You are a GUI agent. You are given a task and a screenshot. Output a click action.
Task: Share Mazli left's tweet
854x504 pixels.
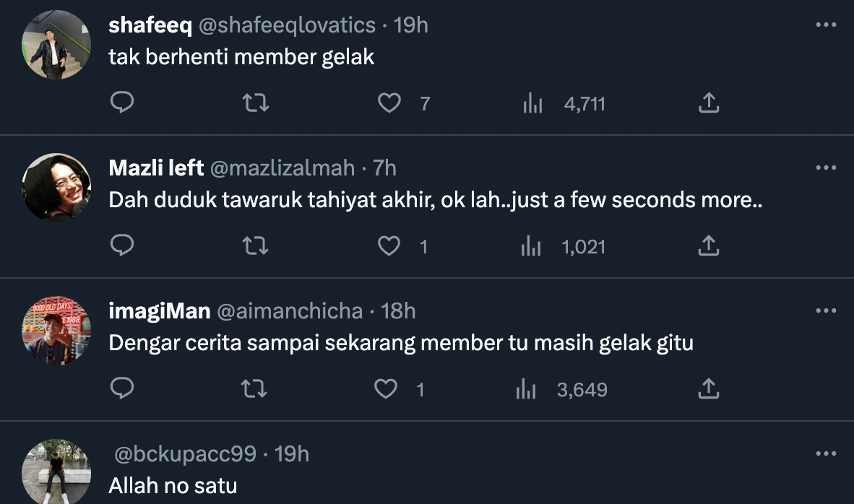click(x=709, y=246)
